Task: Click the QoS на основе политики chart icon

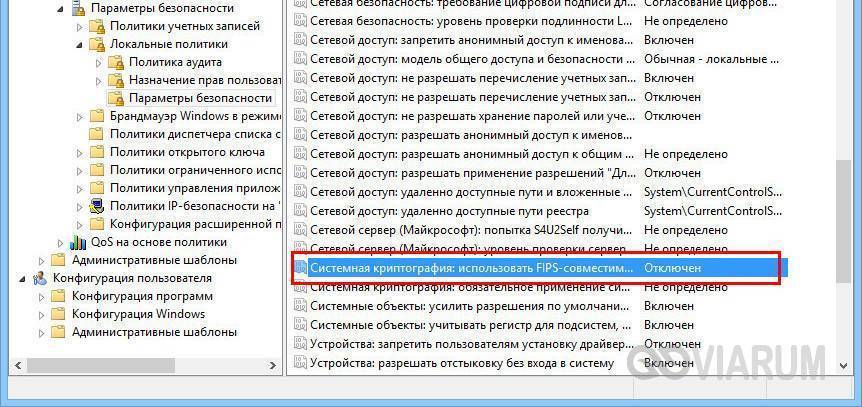Action: point(78,242)
